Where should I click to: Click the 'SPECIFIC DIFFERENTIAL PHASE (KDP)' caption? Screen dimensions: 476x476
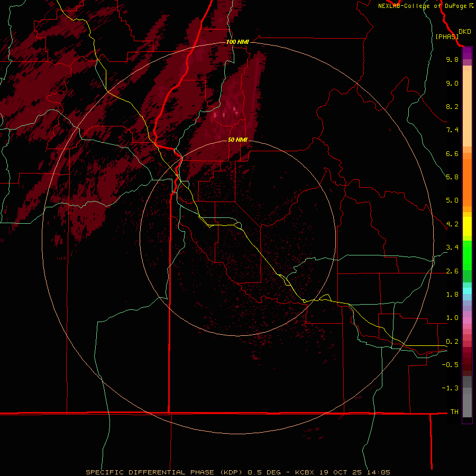click(x=164, y=472)
